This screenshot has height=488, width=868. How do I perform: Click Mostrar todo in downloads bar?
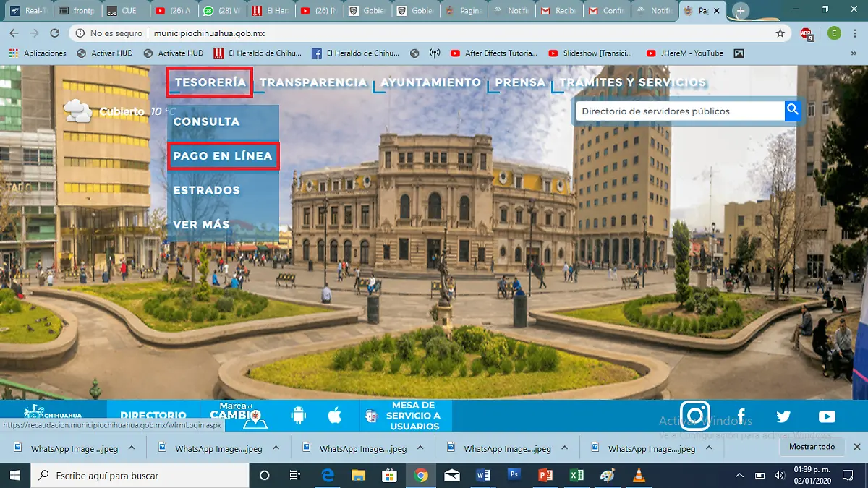812,447
